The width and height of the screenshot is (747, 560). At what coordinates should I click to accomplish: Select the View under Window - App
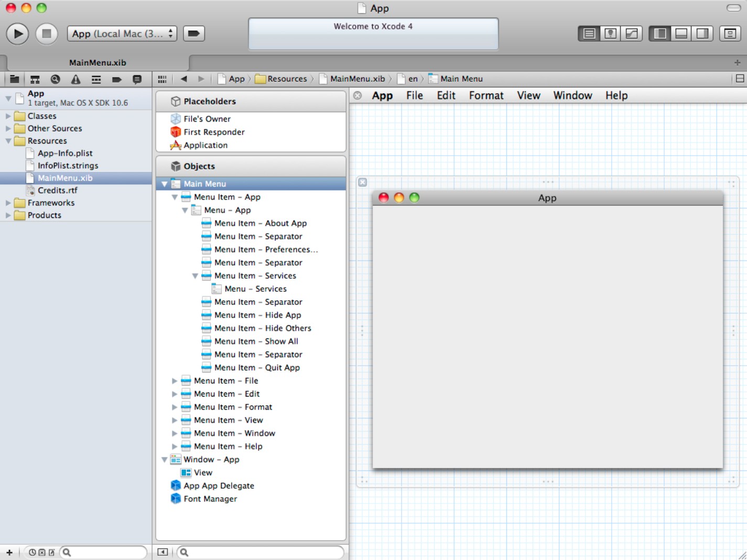pyautogui.click(x=203, y=473)
